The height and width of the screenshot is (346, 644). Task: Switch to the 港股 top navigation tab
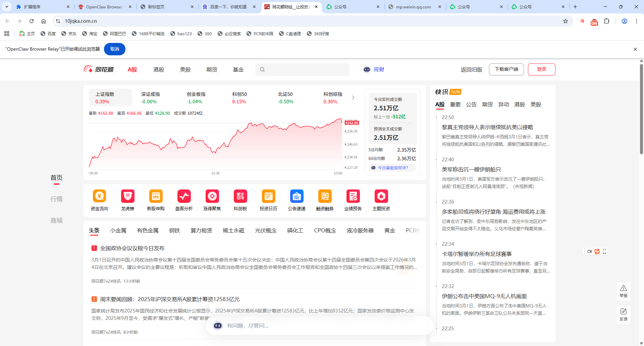coord(159,69)
